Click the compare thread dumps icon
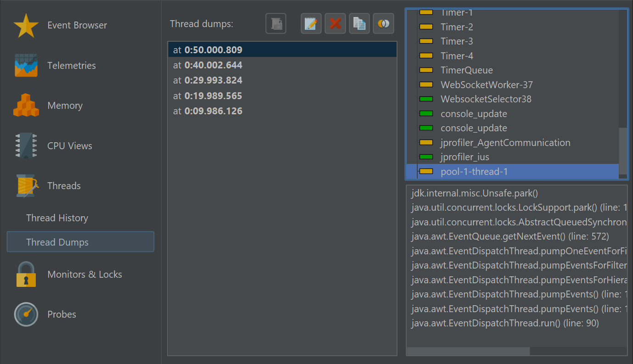The image size is (633, 364). point(383,23)
